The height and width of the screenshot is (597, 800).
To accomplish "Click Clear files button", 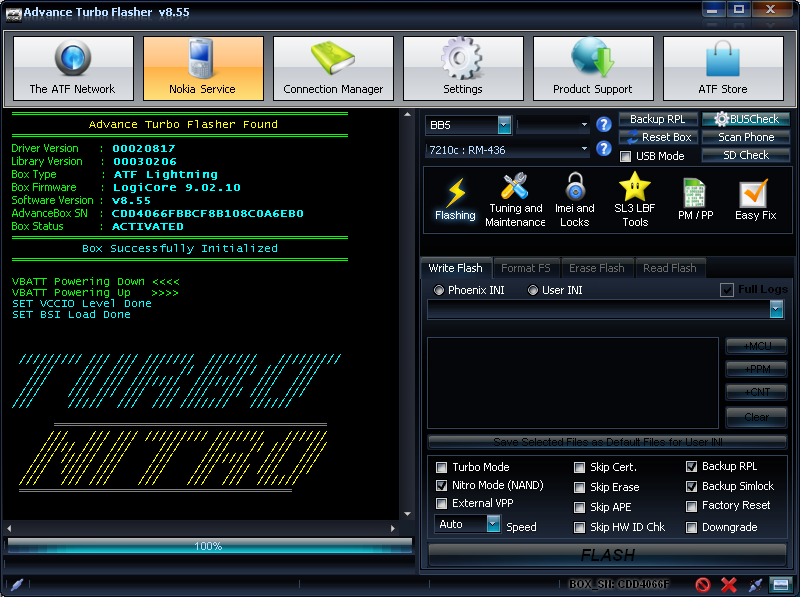I will click(756, 417).
